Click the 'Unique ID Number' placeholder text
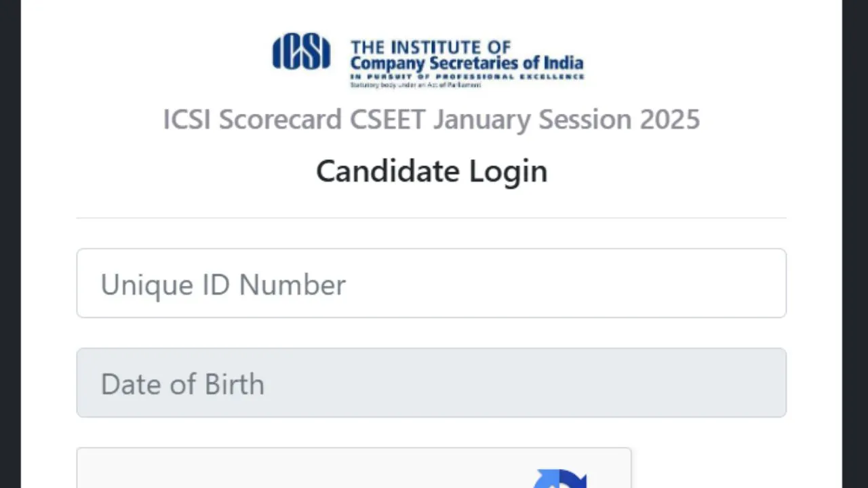The image size is (868, 488). [x=223, y=285]
